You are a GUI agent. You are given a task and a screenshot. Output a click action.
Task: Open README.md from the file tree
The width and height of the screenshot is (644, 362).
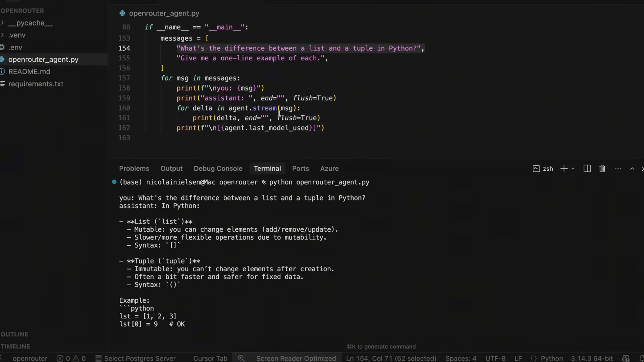29,72
